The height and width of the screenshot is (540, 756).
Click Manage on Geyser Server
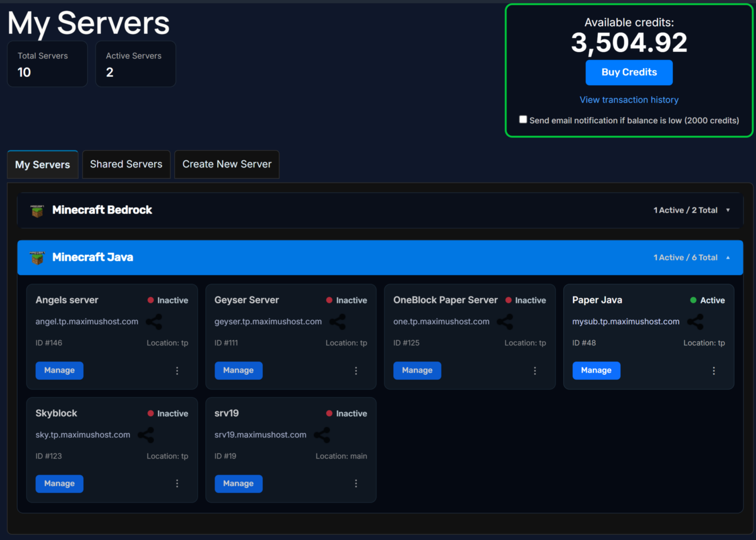coord(238,370)
